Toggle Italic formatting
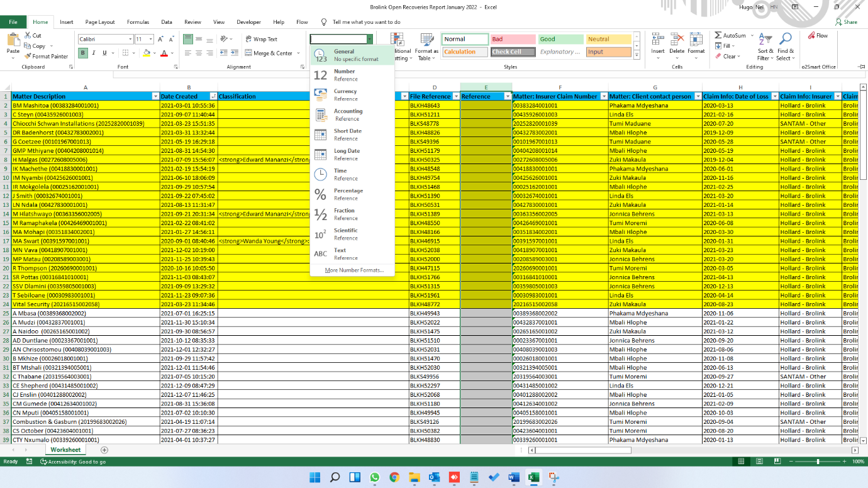 [94, 53]
